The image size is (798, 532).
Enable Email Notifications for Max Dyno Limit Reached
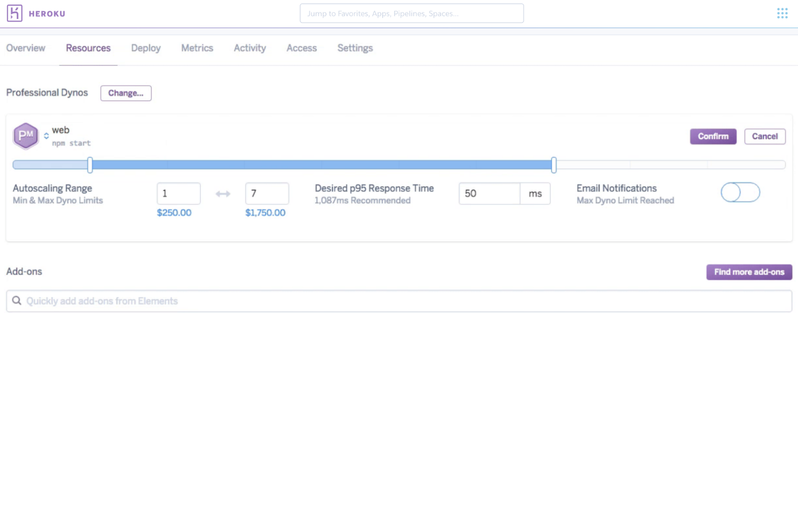pos(740,192)
